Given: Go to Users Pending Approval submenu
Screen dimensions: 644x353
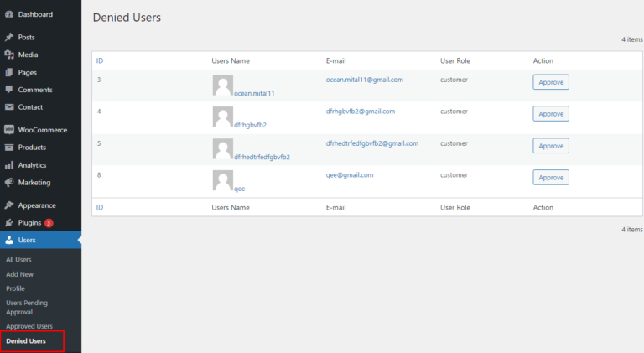Looking at the screenshot, I should [x=29, y=306].
